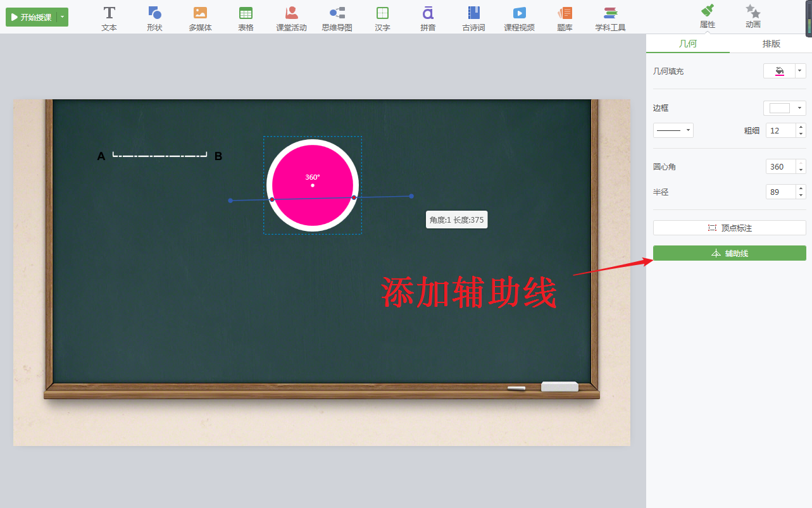Click the 几何填充 fill color swatch
Screen dimensions: 812x508
pyautogui.click(x=779, y=71)
